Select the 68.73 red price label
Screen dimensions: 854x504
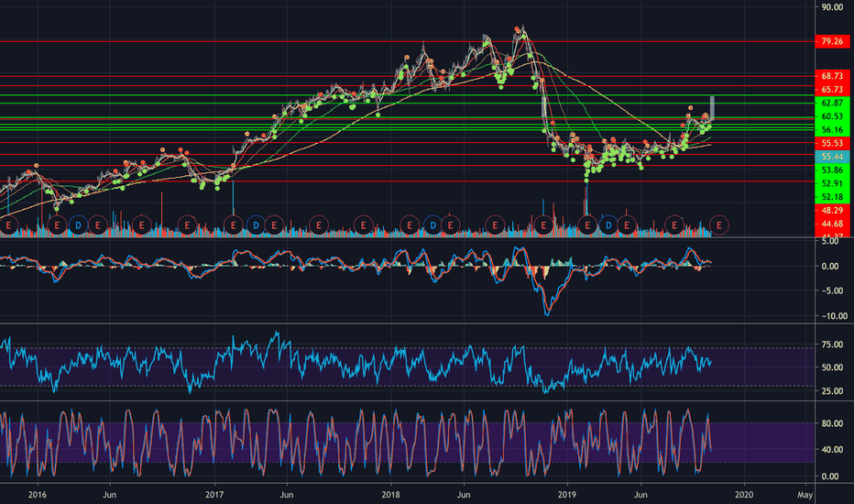tap(832, 76)
